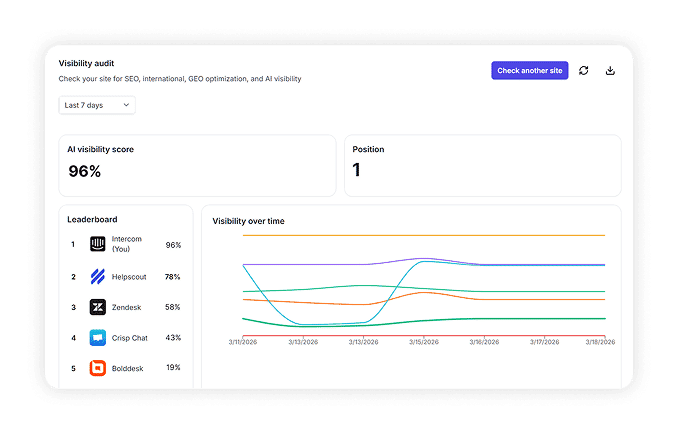Open the Last 7 days dropdown
Image resolution: width=679 pixels, height=433 pixels.
pos(97,105)
